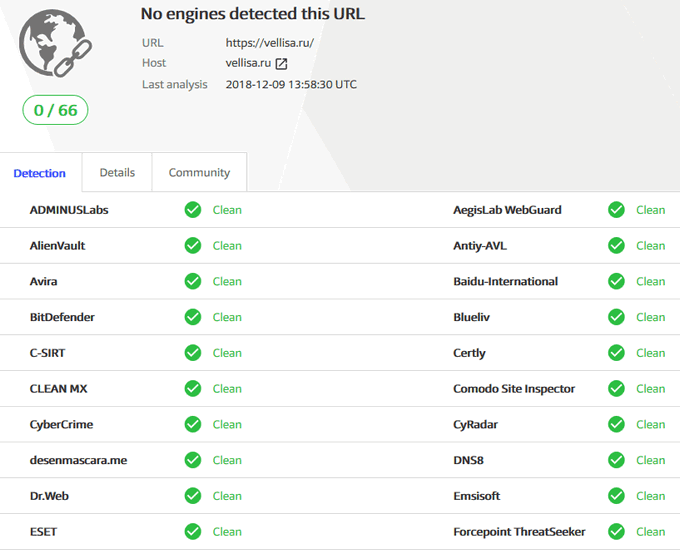Select the Detection tab

39,173
